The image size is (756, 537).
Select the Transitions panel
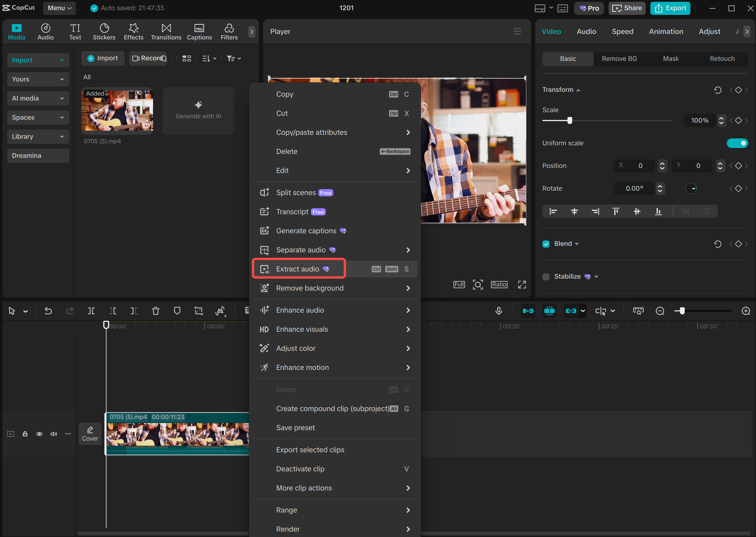166,31
